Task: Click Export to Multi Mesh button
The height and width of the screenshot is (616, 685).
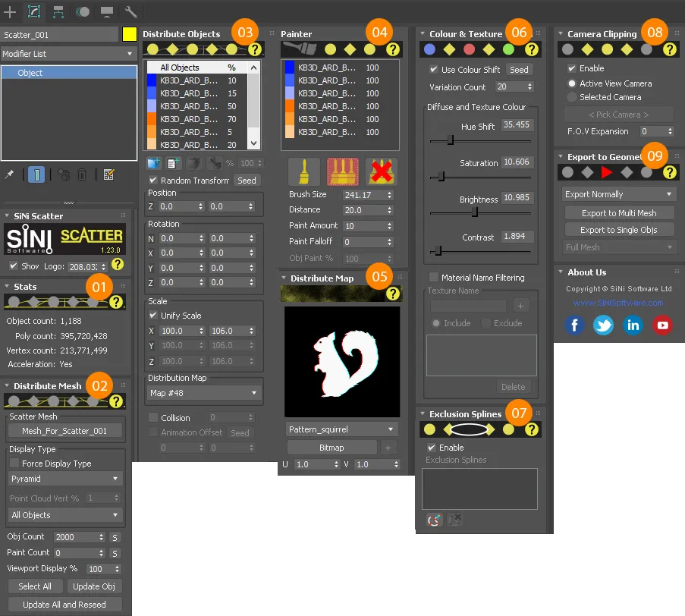Action: 618,213
